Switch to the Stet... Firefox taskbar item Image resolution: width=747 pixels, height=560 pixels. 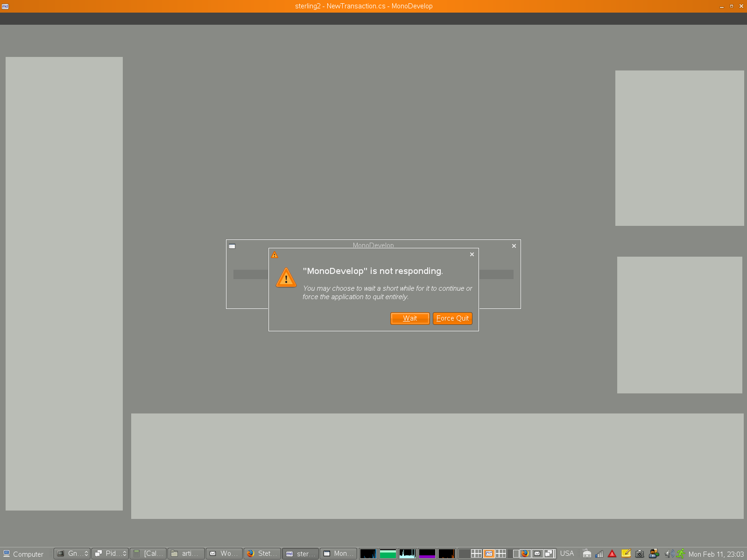262,553
